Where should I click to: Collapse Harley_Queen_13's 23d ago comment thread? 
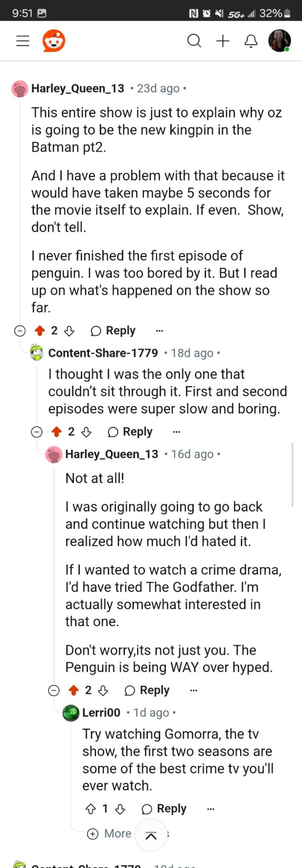click(20, 331)
